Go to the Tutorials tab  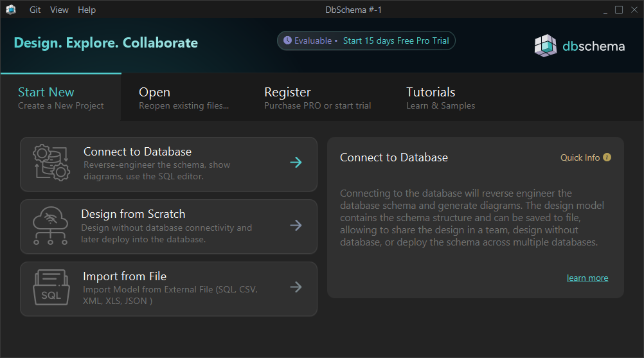tap(440, 98)
